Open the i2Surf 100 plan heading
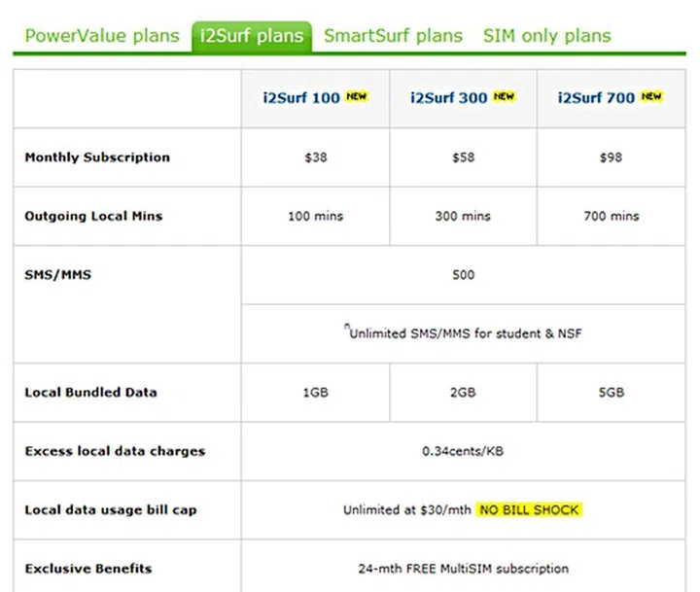Viewport: 700px width, 592px height. click(x=301, y=98)
